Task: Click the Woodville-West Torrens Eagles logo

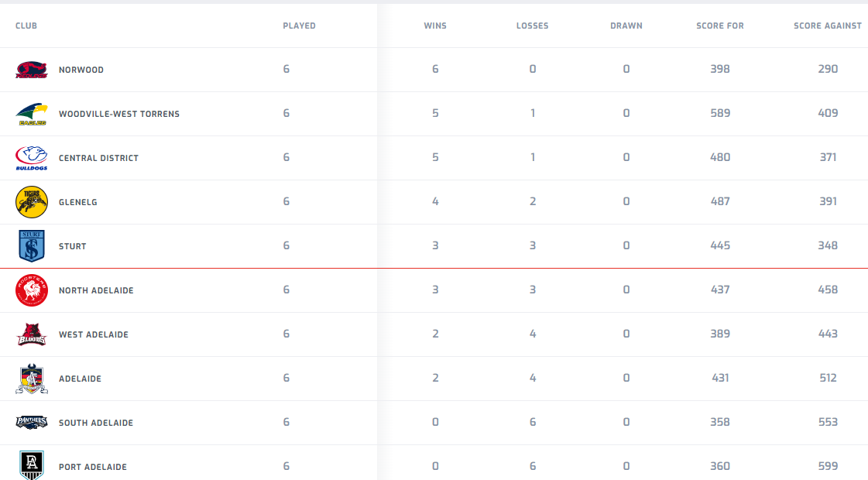Action: tap(32, 114)
